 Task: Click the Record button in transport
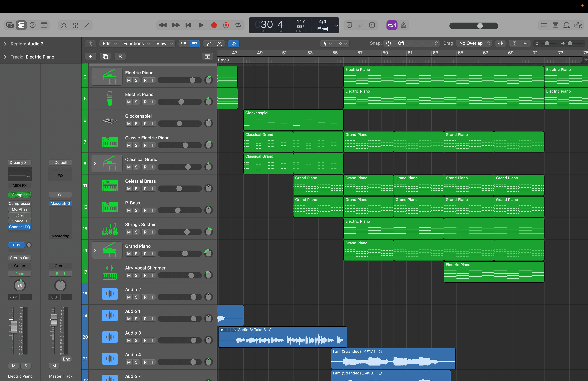[x=214, y=25]
